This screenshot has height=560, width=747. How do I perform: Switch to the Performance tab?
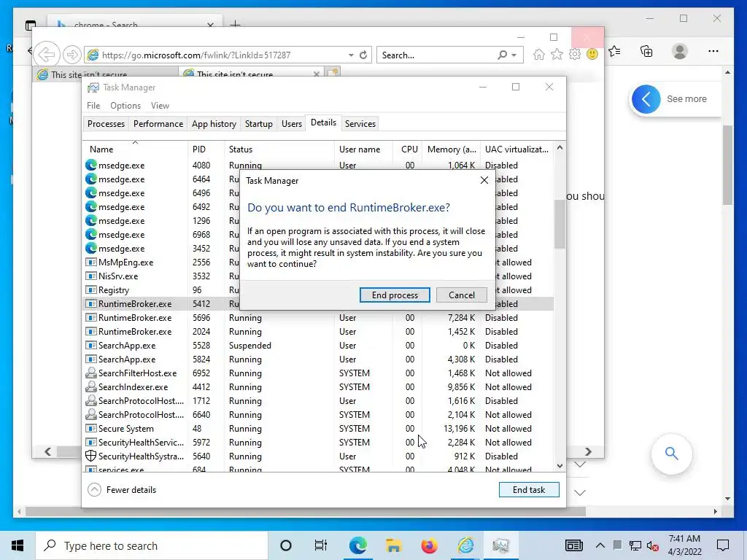[x=158, y=124]
